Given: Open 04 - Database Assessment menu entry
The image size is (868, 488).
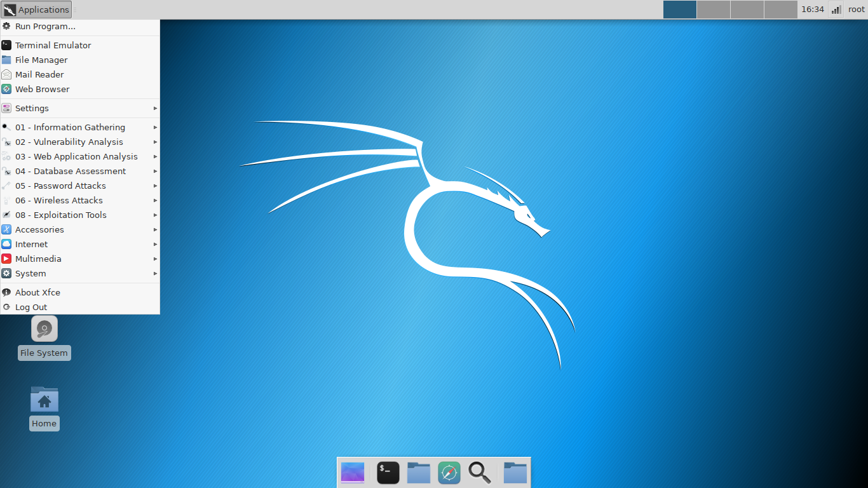Looking at the screenshot, I should coord(79,171).
